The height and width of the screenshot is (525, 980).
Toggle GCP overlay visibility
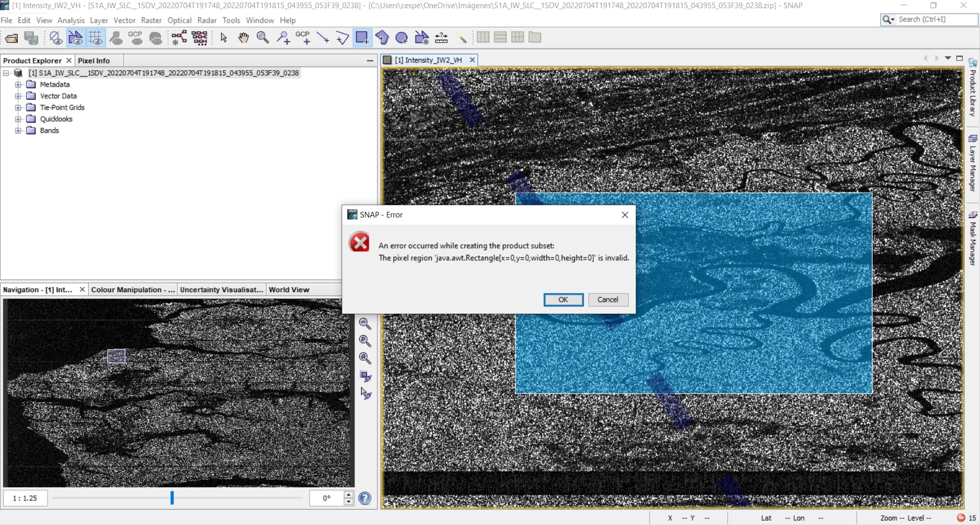click(136, 37)
